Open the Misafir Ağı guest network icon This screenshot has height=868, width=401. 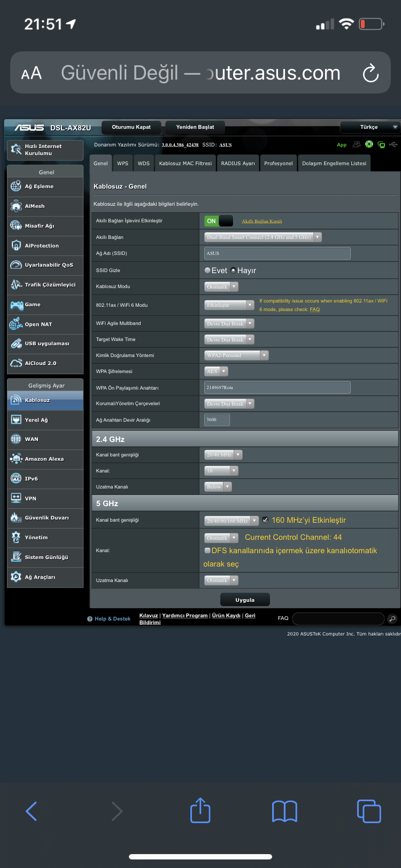coord(16,226)
